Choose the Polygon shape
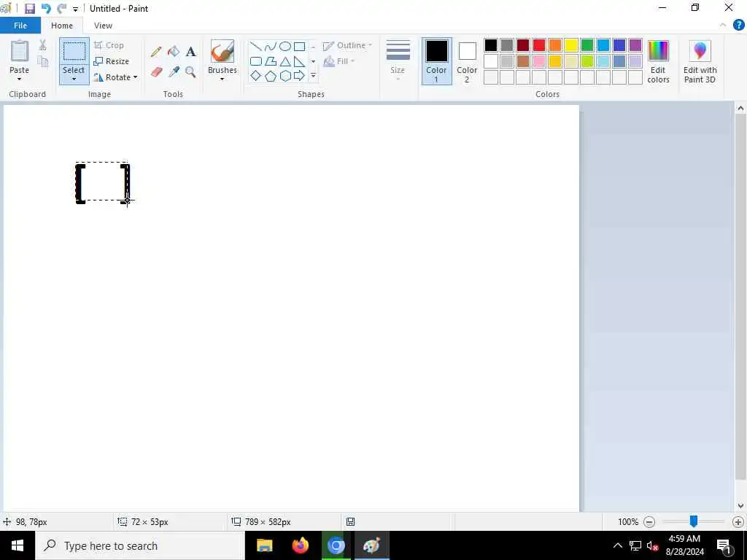Screen dimensions: 747x560 tap(271, 61)
